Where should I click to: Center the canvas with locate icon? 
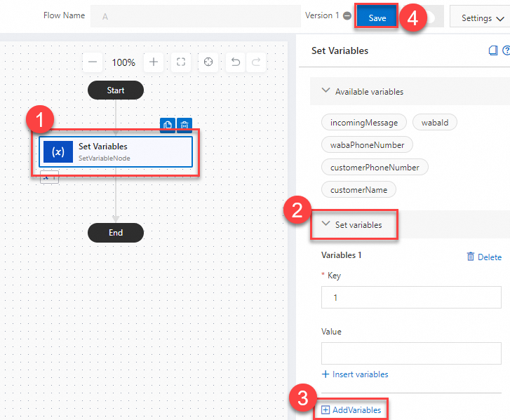208,62
